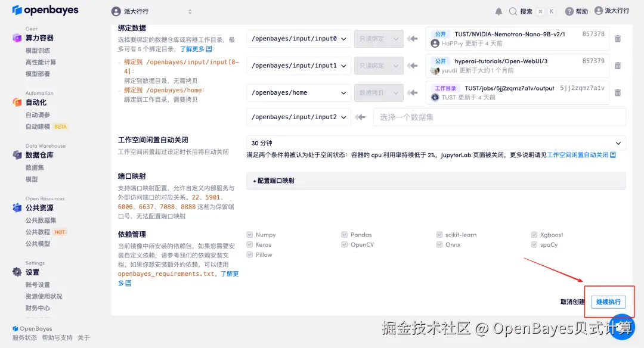Click the 公共资源 section icon
Screen dimensions: 644x348
[17, 207]
